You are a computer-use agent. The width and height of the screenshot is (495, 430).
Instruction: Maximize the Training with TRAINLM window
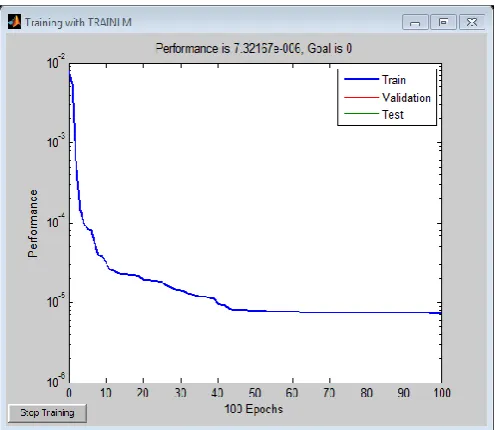coord(443,22)
